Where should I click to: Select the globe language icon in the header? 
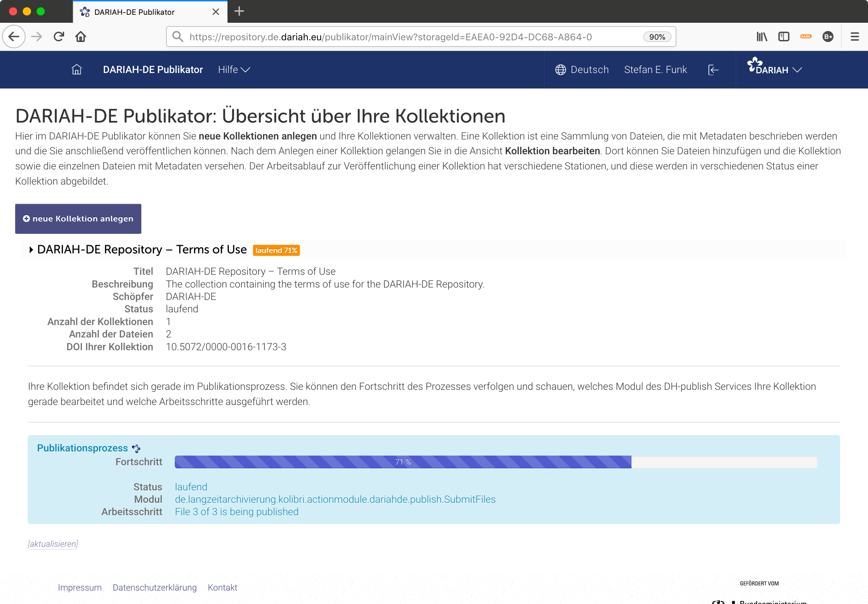561,70
